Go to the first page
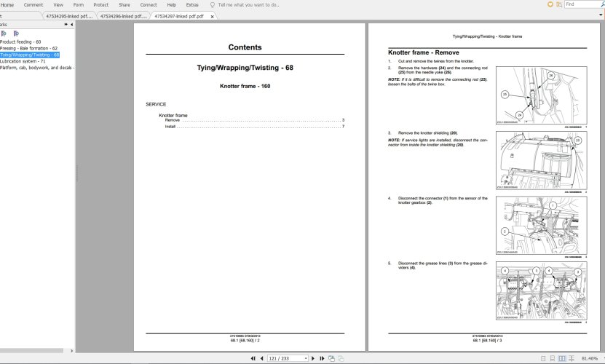The width and height of the screenshot is (605, 364). pyautogui.click(x=253, y=358)
